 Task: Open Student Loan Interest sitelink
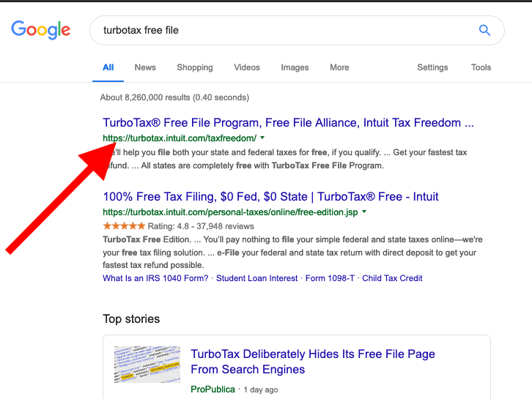coord(256,278)
